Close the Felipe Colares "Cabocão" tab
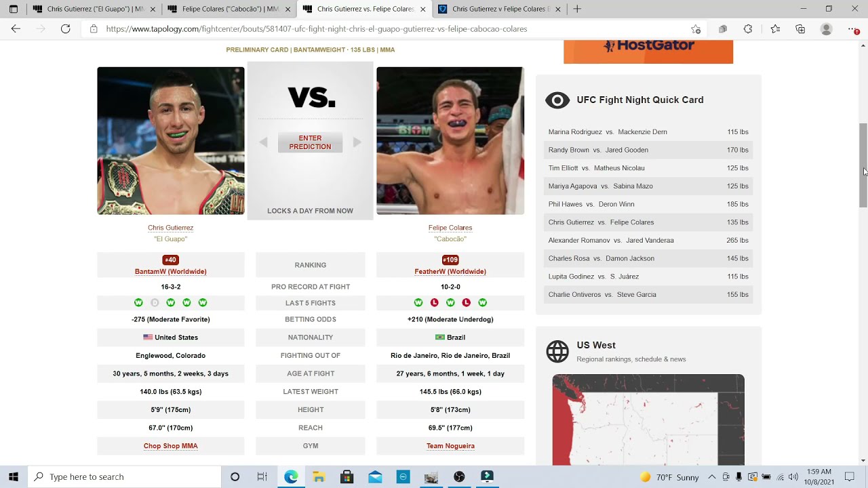The height and width of the screenshot is (488, 868). 288,9
